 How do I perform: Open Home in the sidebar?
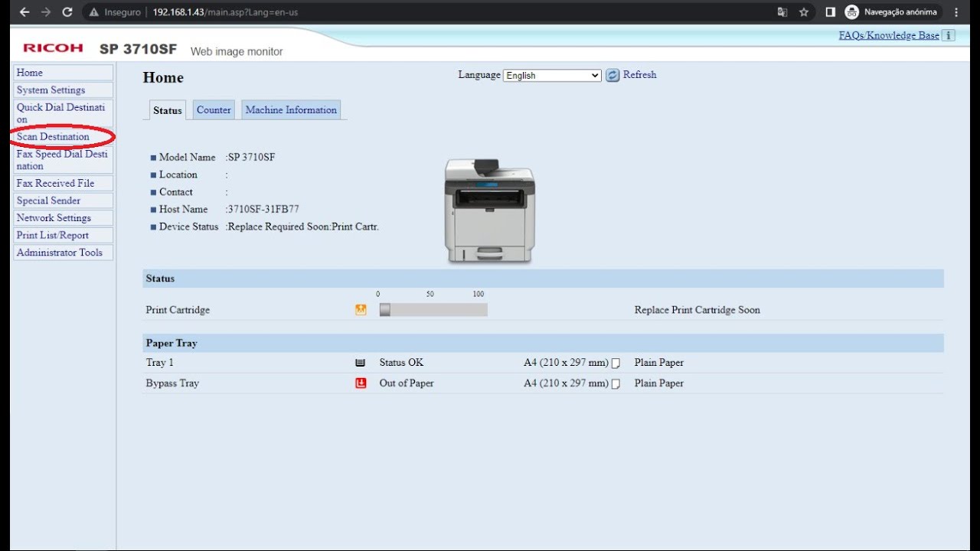tap(64, 73)
